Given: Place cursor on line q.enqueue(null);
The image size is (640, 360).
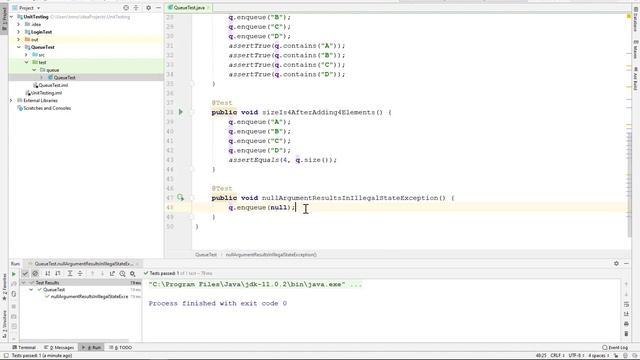Looking at the screenshot, I should click(x=262, y=207).
